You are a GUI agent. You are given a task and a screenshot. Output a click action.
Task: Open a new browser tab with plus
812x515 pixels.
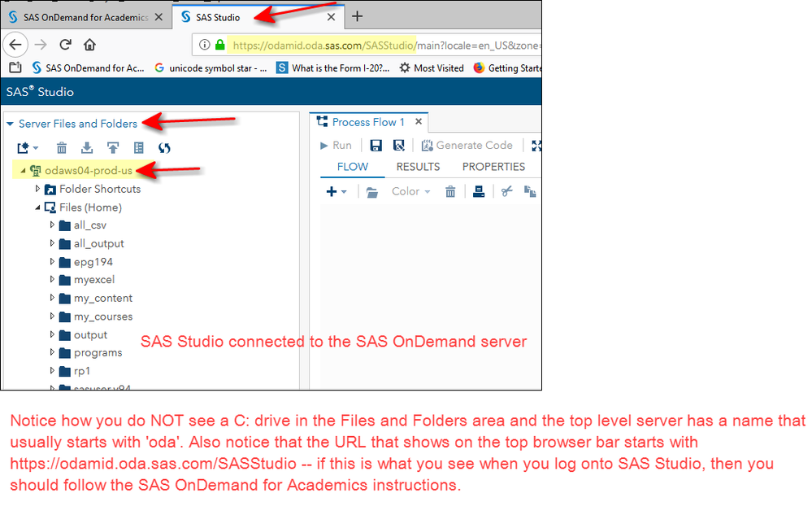click(357, 16)
